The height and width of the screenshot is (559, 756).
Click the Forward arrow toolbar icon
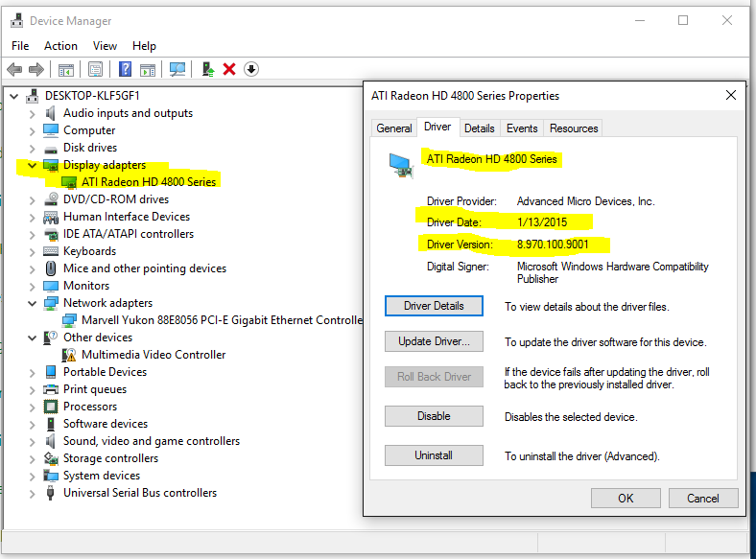[36, 69]
